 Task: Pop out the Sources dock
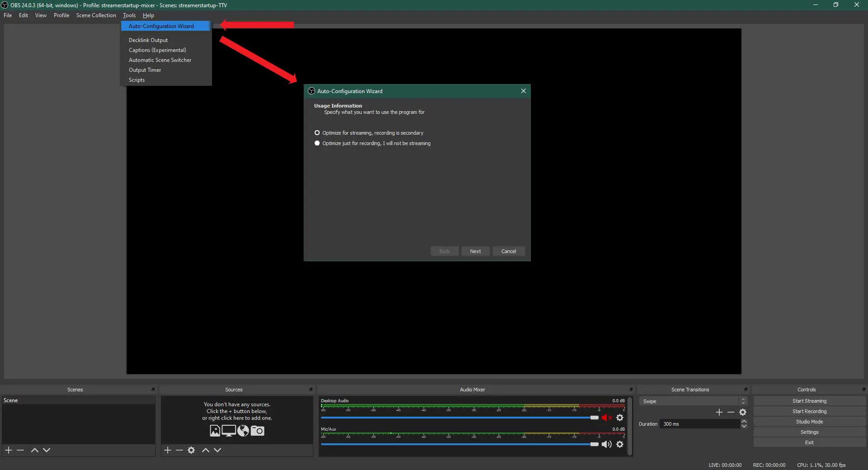tap(311, 390)
